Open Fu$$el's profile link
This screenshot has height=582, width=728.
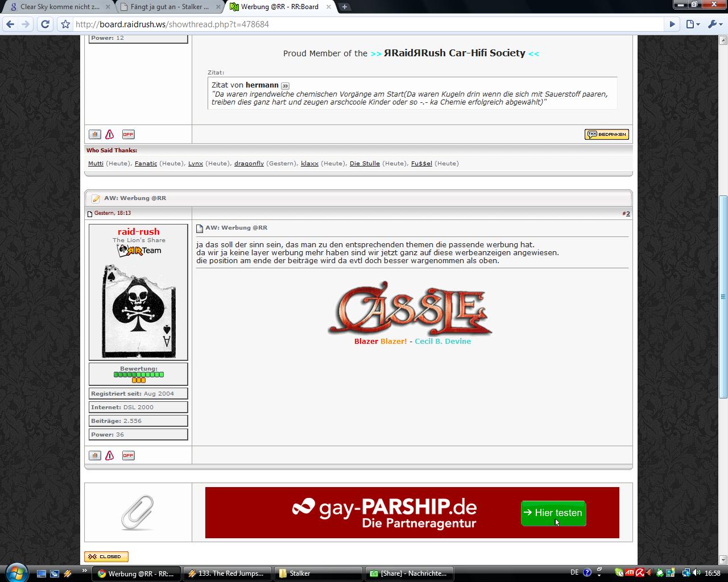pos(421,163)
